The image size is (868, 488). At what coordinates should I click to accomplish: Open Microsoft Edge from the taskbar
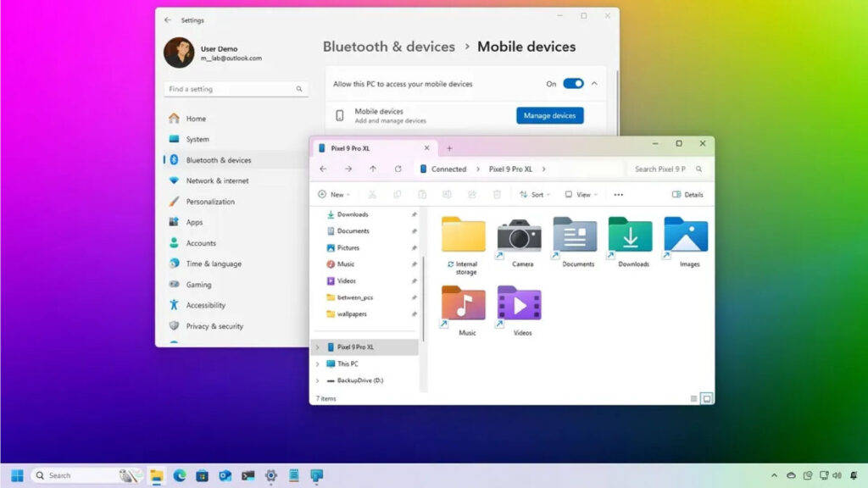click(180, 475)
